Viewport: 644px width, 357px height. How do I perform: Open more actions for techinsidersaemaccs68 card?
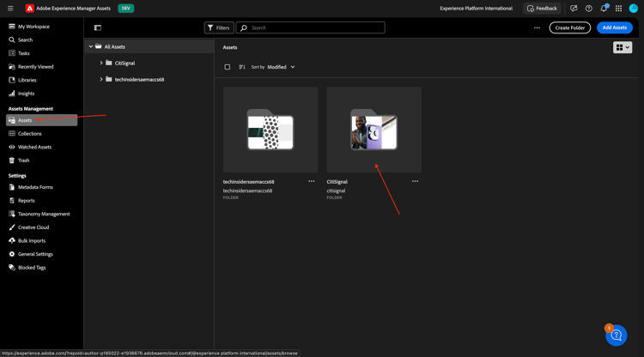pos(312,181)
